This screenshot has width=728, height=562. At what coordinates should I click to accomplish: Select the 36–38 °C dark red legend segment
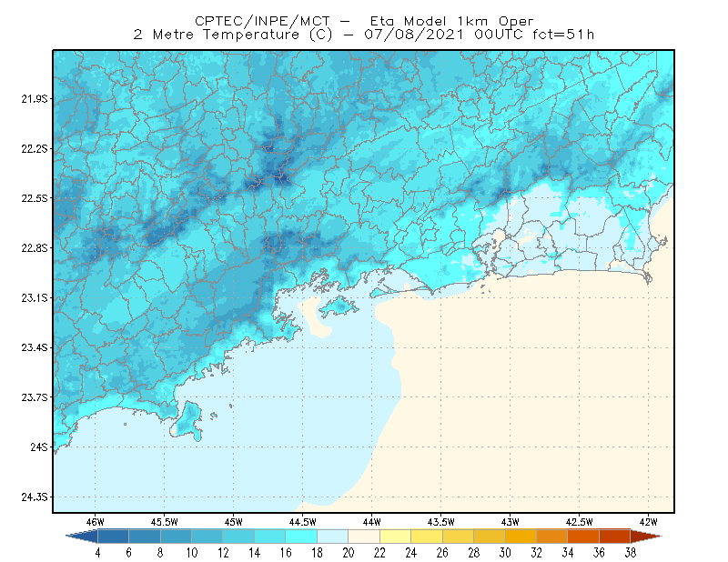pos(615,537)
